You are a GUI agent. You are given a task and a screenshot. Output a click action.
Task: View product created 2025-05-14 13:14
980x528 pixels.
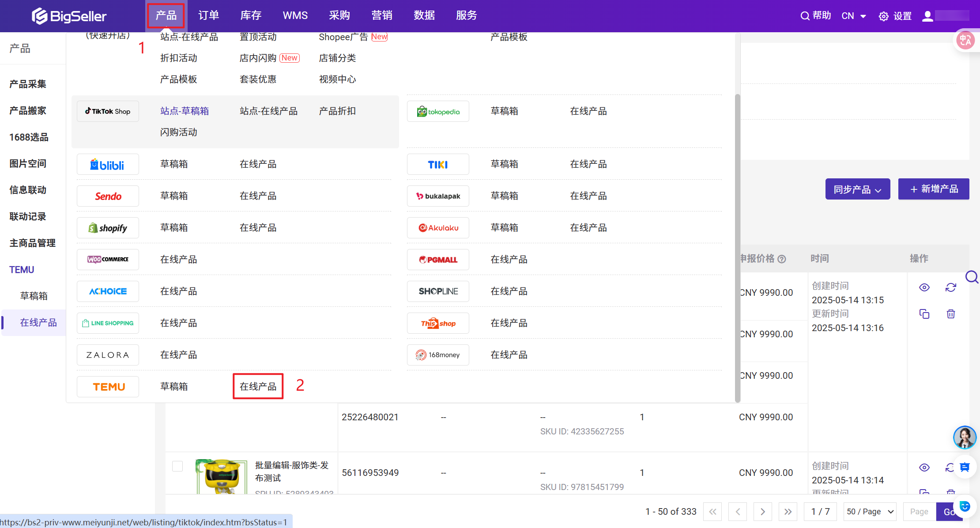(x=924, y=468)
